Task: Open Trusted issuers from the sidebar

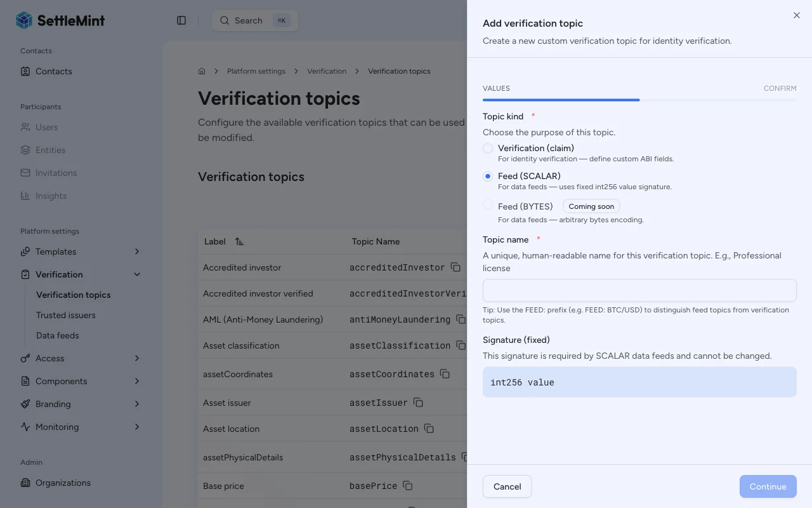Action: (65, 315)
